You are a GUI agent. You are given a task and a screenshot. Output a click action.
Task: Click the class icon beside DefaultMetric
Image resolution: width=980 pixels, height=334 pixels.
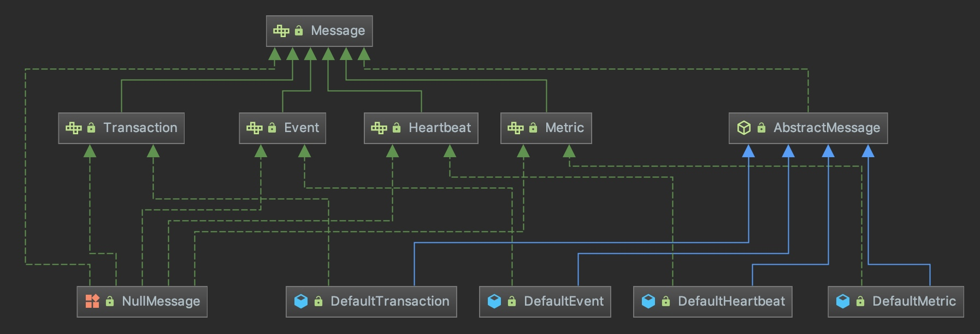[x=843, y=301]
